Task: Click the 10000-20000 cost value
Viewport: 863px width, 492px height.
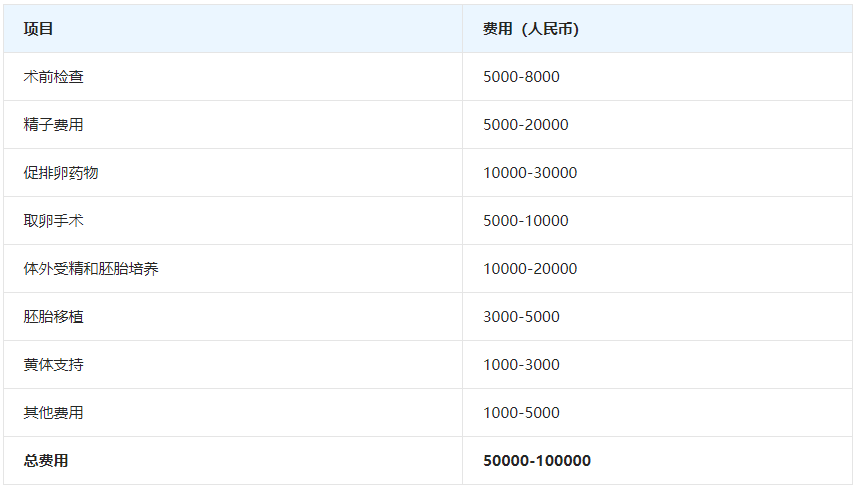Action: [x=530, y=269]
